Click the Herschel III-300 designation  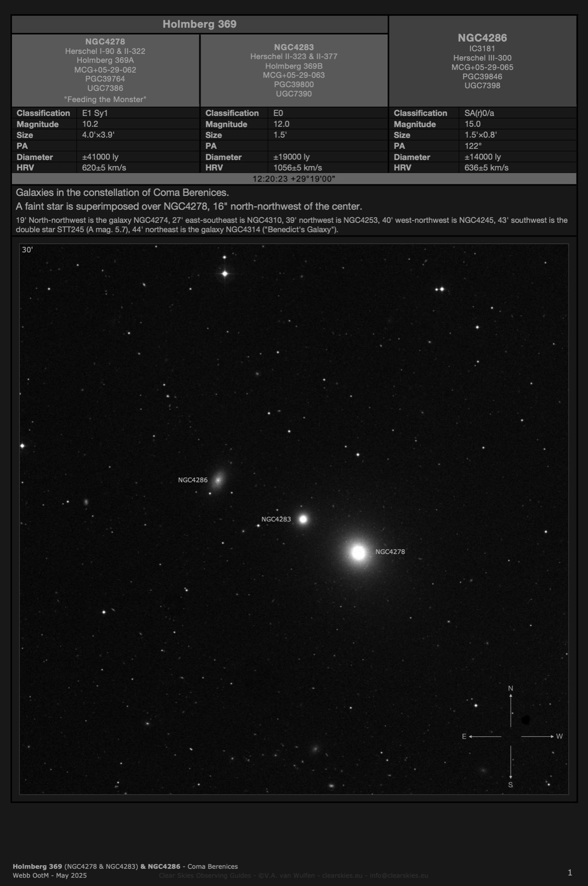pos(482,58)
